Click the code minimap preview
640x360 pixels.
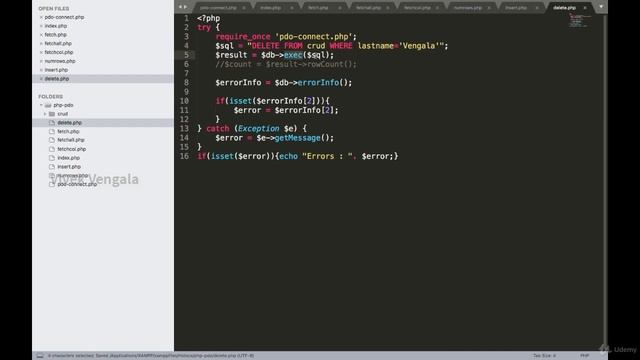tap(580, 20)
